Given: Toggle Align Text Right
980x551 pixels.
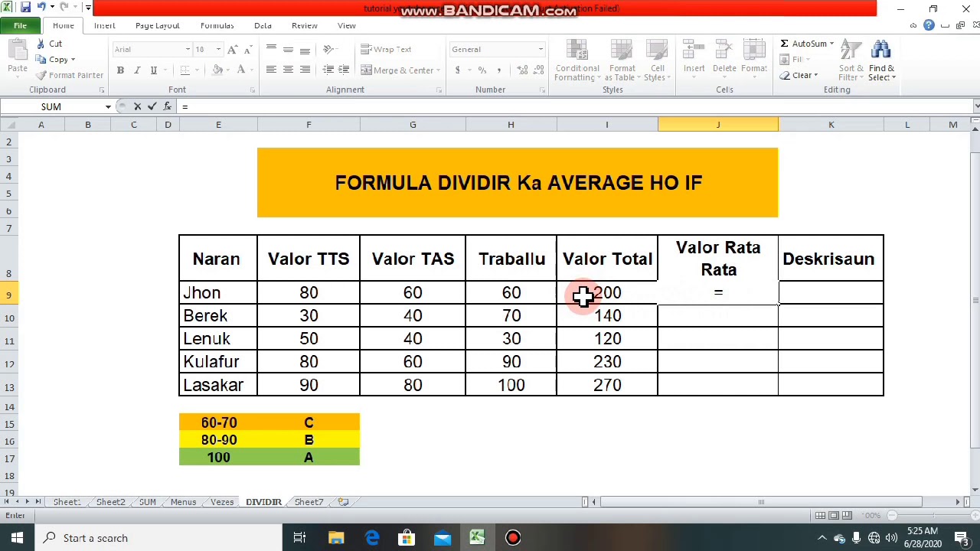Looking at the screenshot, I should click(305, 70).
